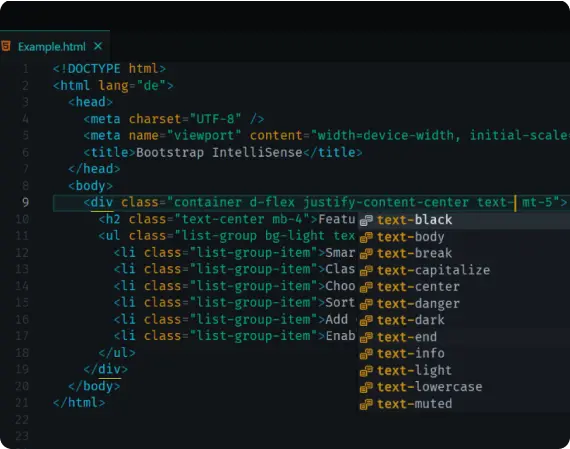Image resolution: width=570 pixels, height=449 pixels.
Task: Click the class icon beside text-break
Action: click(x=366, y=254)
